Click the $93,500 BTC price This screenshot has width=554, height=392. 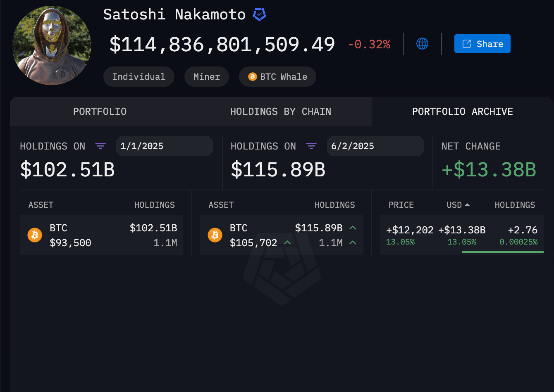(x=71, y=243)
